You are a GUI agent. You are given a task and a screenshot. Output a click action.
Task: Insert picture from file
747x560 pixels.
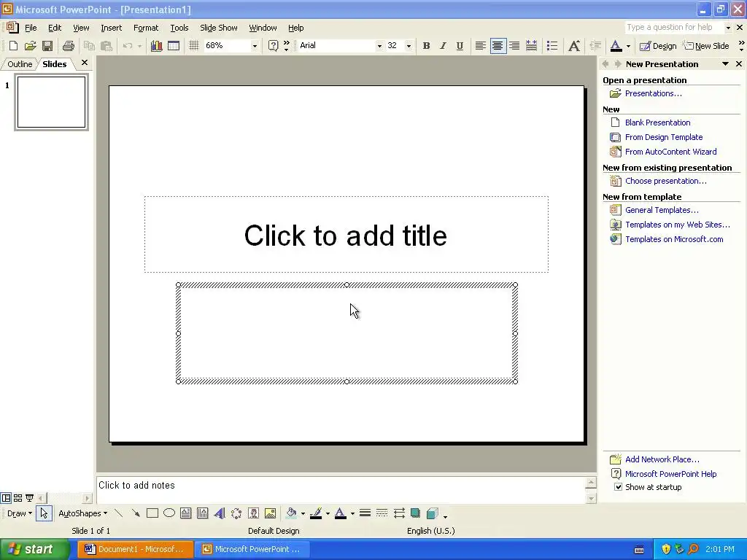pyautogui.click(x=270, y=513)
